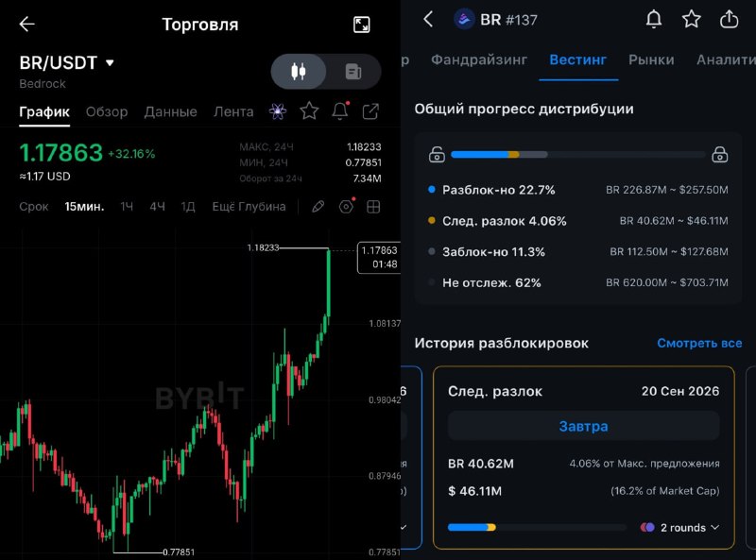756x560 pixels.
Task: Open the drawing pencil tool
Action: (318, 207)
